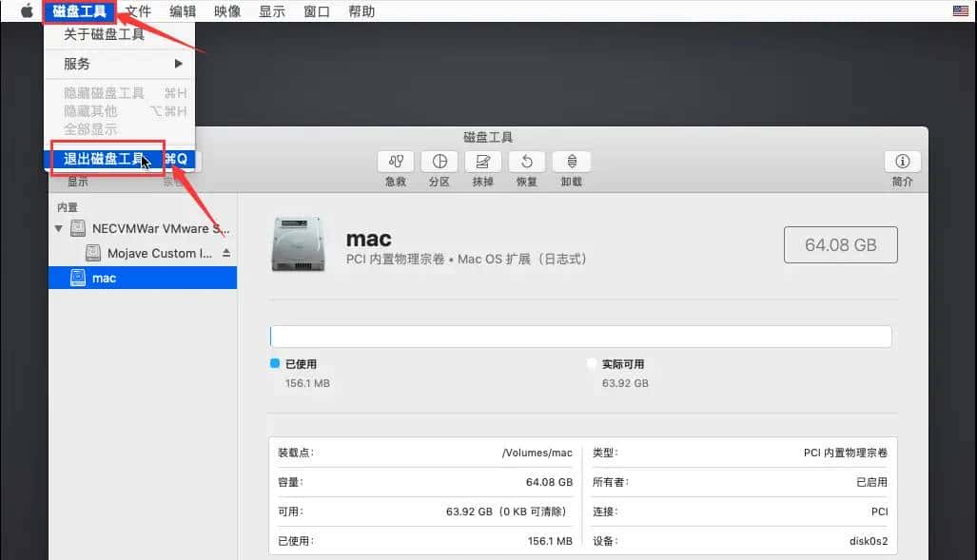Collapse the NECVMWar VMware disk entry
977x560 pixels.
tap(59, 228)
